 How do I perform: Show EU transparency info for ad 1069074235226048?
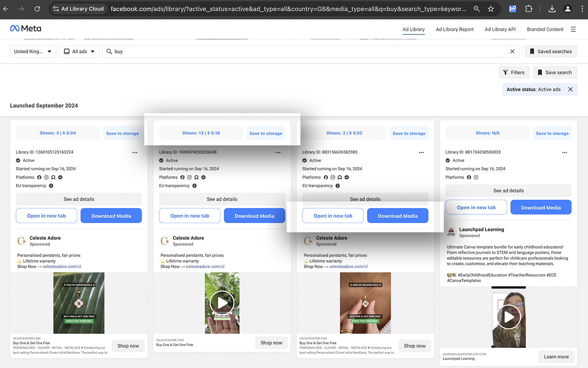(194, 186)
